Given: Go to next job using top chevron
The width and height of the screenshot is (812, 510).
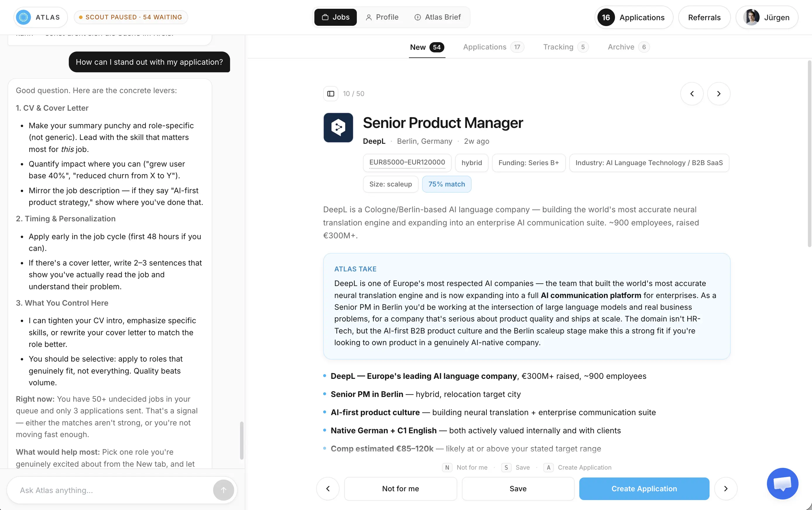Looking at the screenshot, I should pos(719,94).
